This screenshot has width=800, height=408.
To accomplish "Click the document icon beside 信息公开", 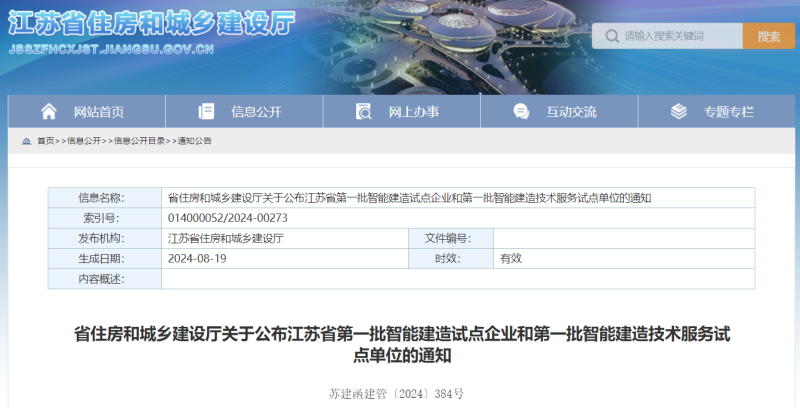I will pyautogui.click(x=206, y=111).
